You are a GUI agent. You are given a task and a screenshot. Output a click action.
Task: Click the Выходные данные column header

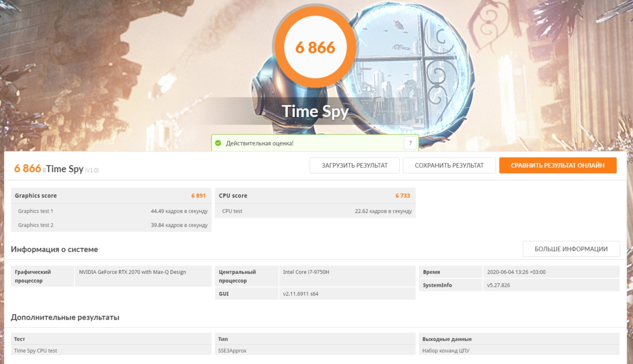[447, 339]
